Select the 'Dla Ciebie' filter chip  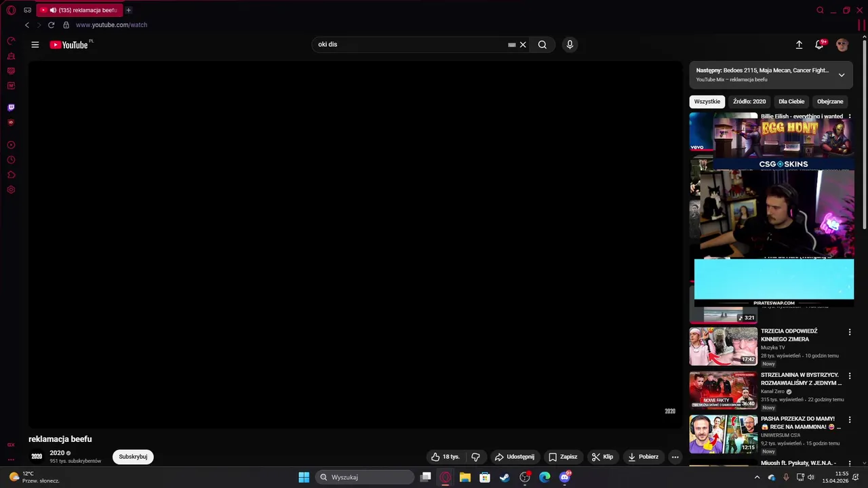(791, 102)
